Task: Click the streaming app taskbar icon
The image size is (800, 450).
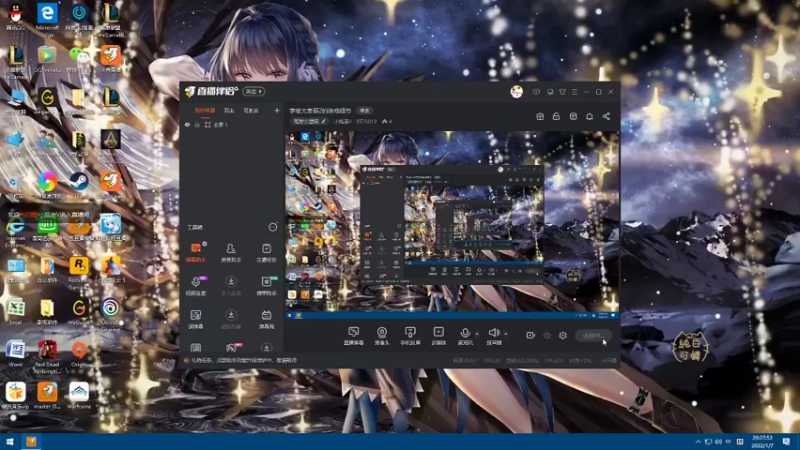Action: [x=31, y=441]
